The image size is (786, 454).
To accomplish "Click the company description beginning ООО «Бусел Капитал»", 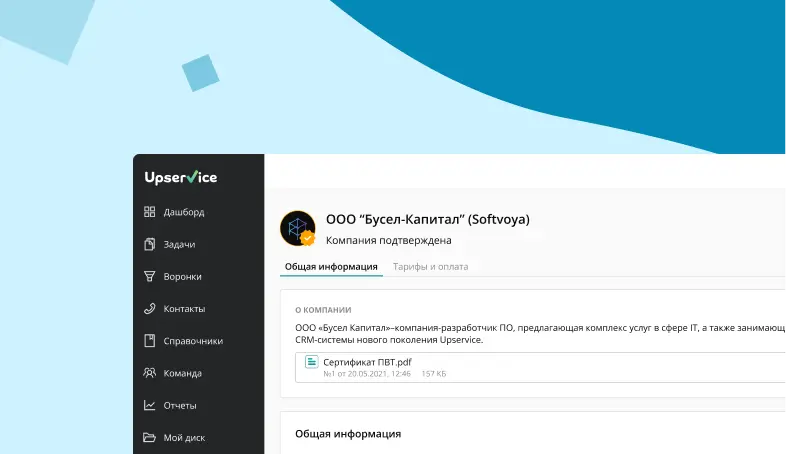I will pos(540,334).
